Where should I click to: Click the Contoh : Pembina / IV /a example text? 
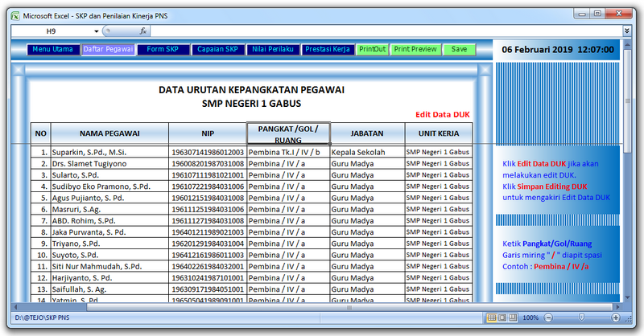pyautogui.click(x=546, y=267)
